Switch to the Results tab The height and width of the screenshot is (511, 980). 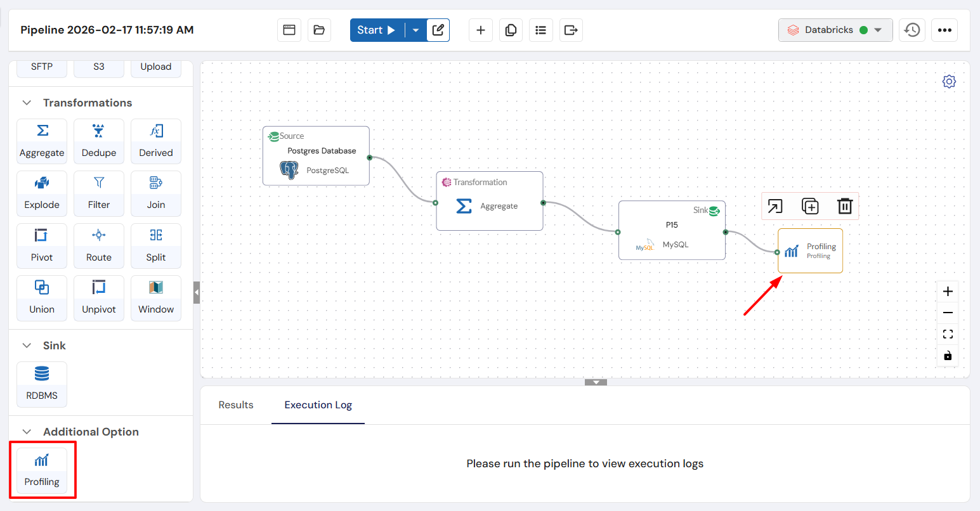(236, 405)
